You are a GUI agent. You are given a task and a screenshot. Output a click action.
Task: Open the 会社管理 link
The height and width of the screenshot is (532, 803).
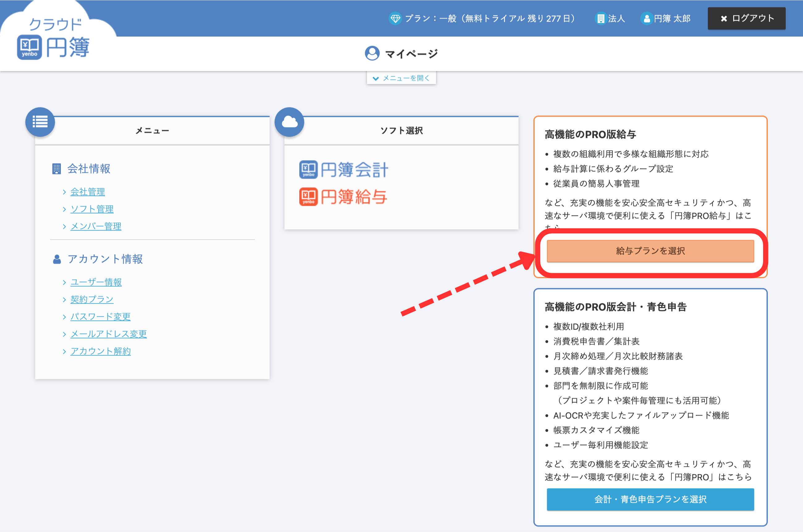[x=88, y=192]
